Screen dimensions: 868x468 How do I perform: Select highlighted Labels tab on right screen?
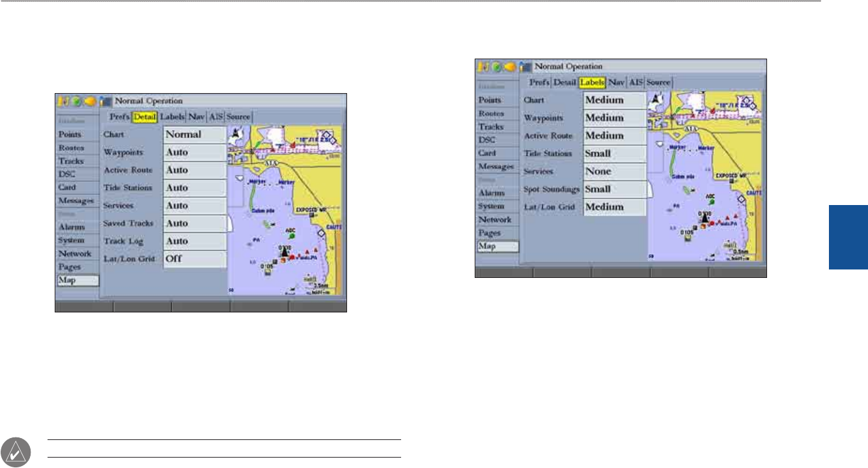tap(593, 82)
